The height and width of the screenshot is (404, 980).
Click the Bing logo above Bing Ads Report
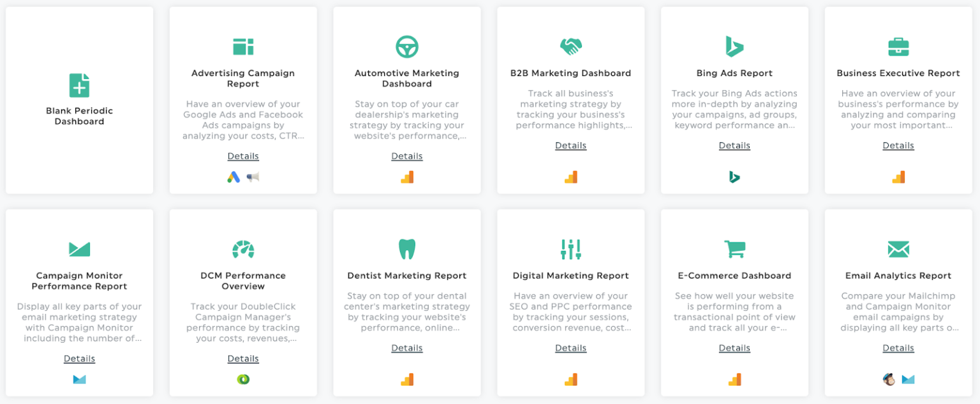(x=734, y=45)
